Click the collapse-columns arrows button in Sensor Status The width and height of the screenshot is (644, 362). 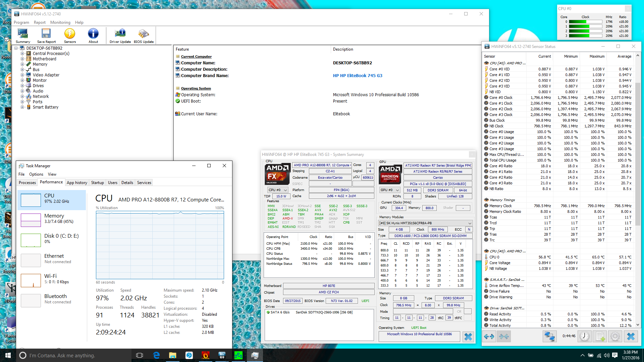tap(504, 336)
